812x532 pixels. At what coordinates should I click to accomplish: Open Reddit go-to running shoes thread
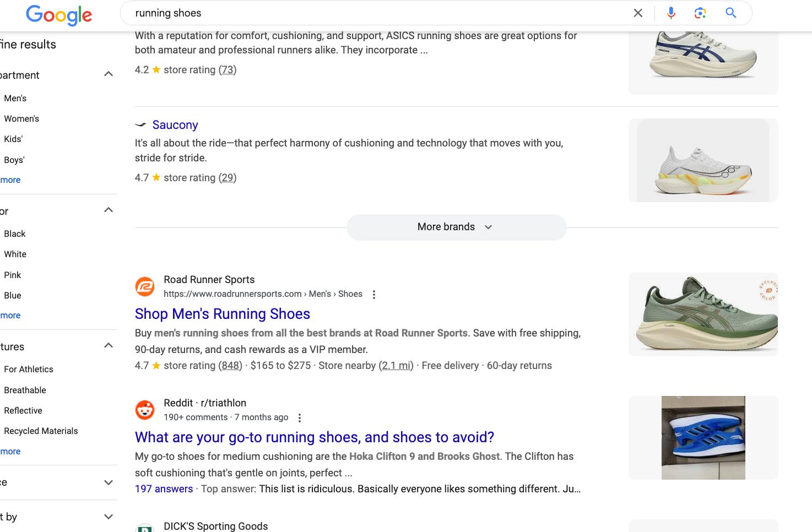tap(315, 437)
